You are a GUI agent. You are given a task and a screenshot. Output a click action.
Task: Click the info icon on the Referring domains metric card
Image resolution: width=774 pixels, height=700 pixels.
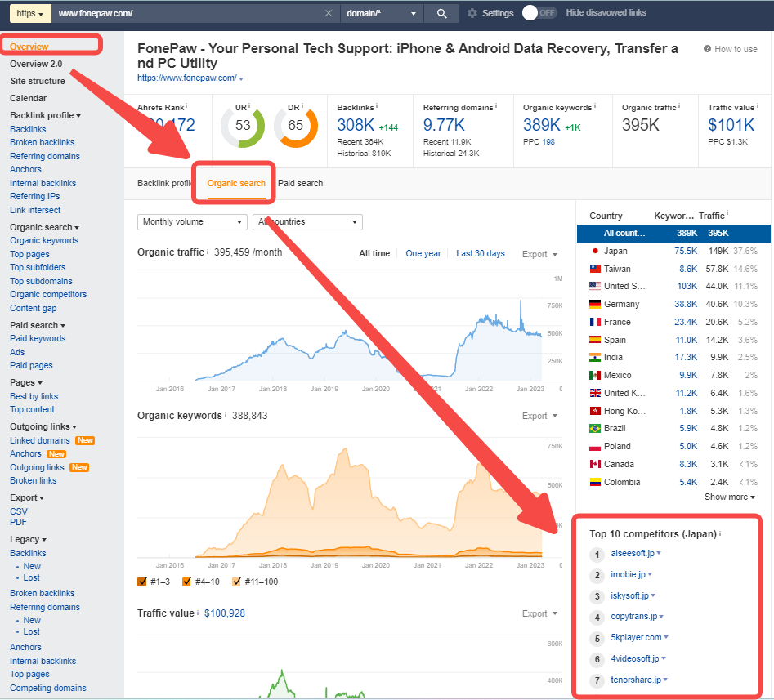click(x=496, y=105)
